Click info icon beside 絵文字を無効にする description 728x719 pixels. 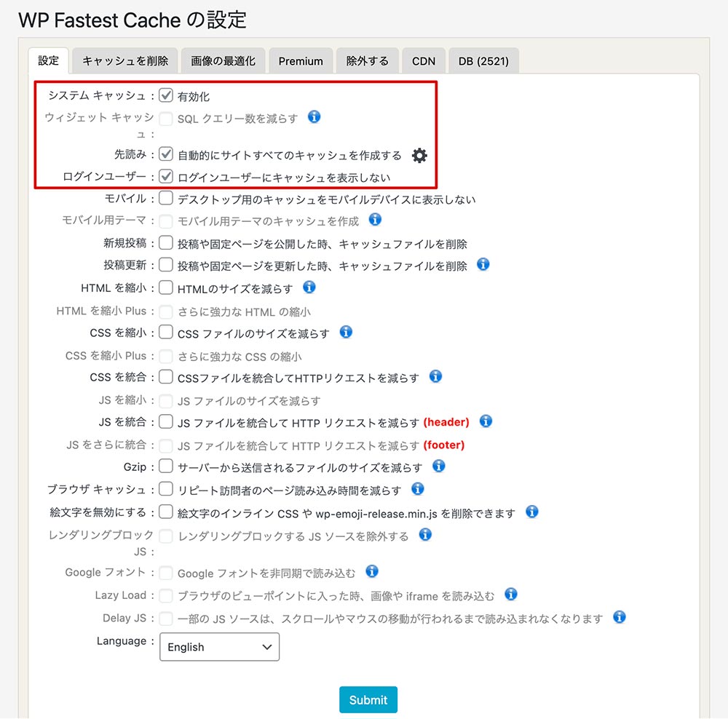coord(531,512)
